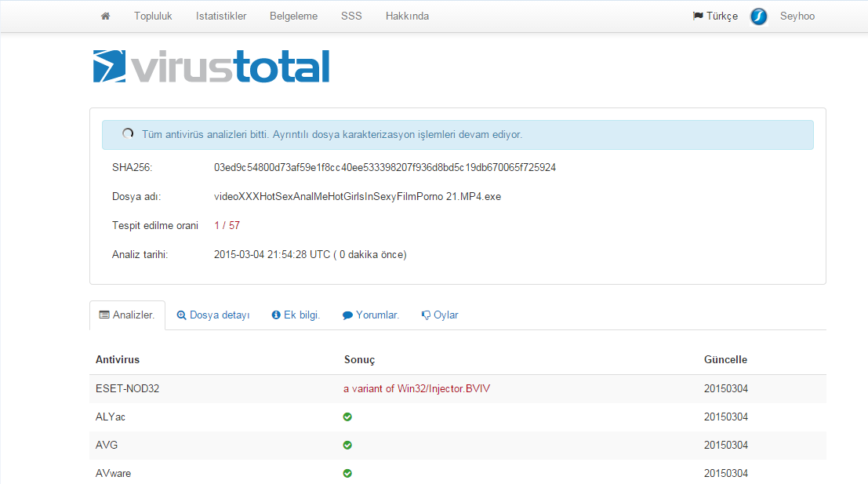Click the 1 / 57 detection ratio
Screen dimensions: 868x484
pos(227,225)
